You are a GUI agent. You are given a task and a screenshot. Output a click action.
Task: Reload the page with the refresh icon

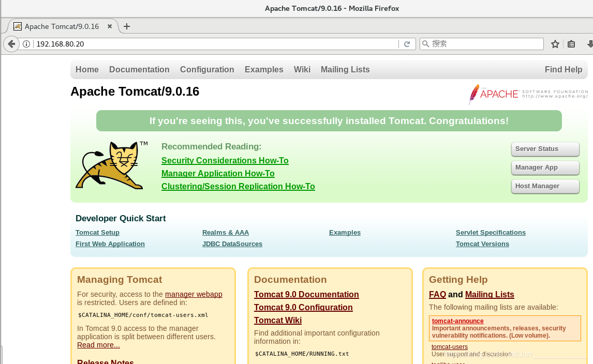(x=407, y=44)
